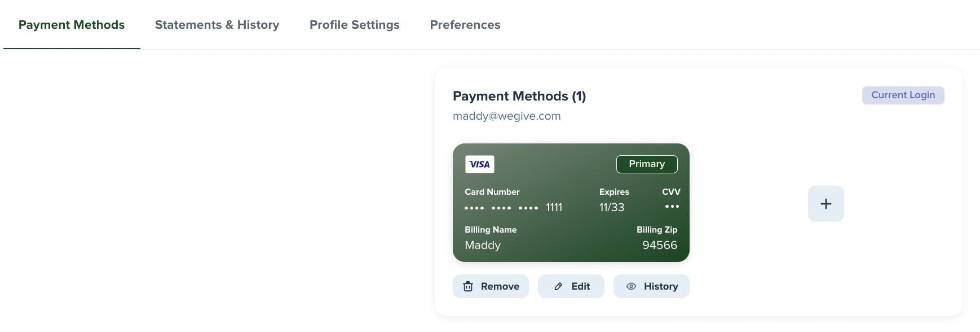Click the masked card number dots
Screen dimensions: 980x332
[501, 208]
